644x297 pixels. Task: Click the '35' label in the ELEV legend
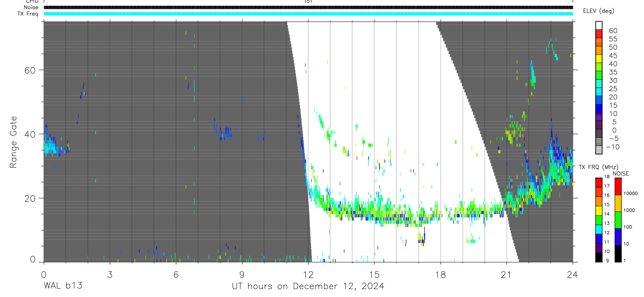click(613, 72)
